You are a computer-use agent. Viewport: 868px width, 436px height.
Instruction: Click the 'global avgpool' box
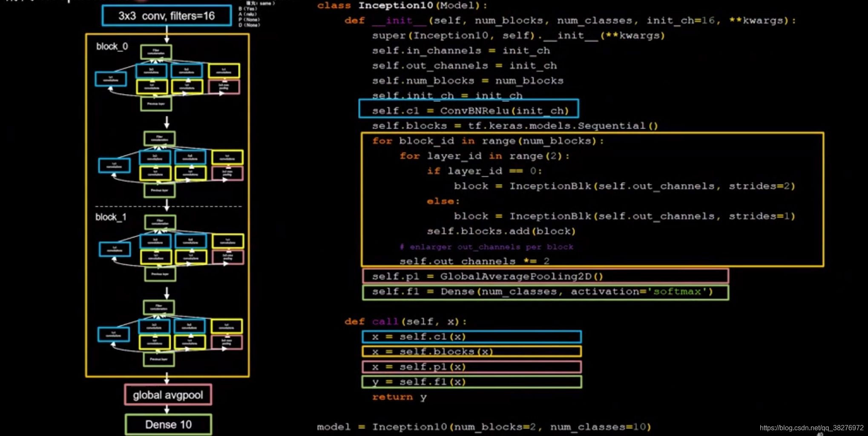click(x=168, y=395)
